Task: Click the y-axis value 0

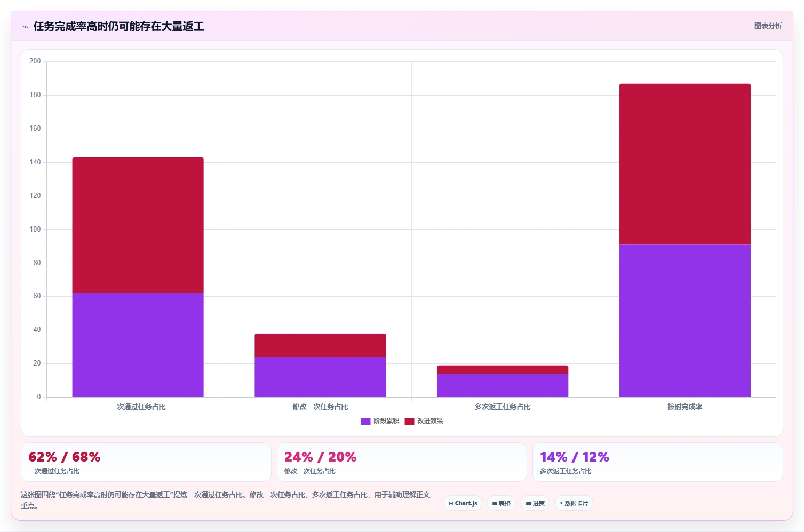Action: [39, 397]
